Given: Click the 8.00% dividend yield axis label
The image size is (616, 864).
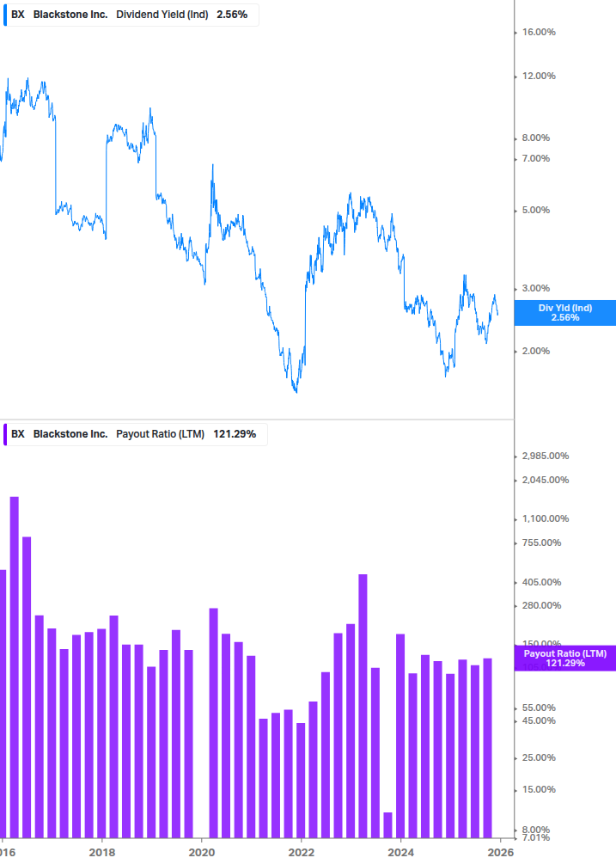Looking at the screenshot, I should pos(535,138).
